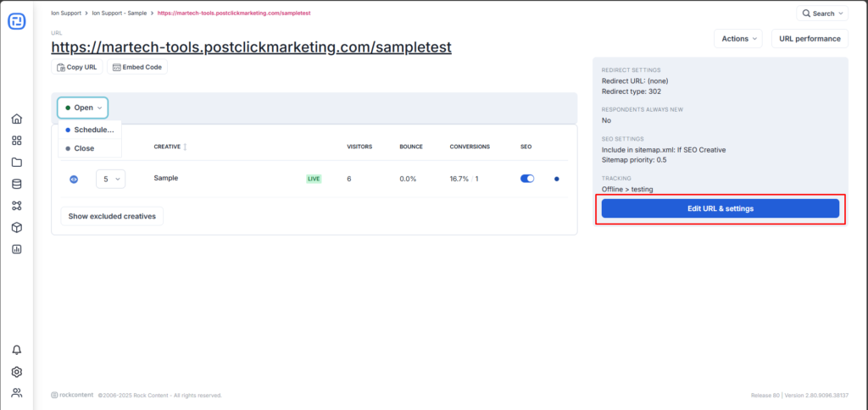
Task: Open the Open status dropdown
Action: (83, 108)
